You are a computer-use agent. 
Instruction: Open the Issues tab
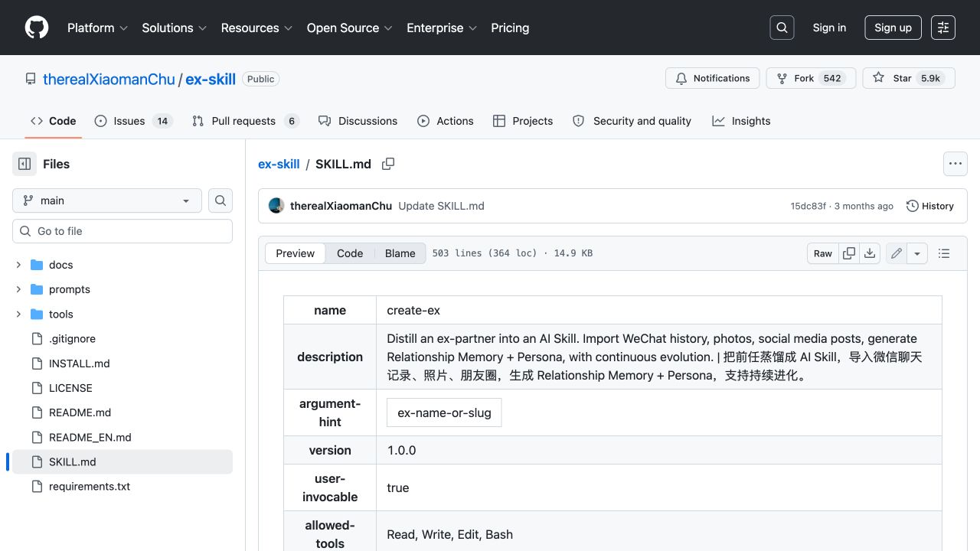134,121
